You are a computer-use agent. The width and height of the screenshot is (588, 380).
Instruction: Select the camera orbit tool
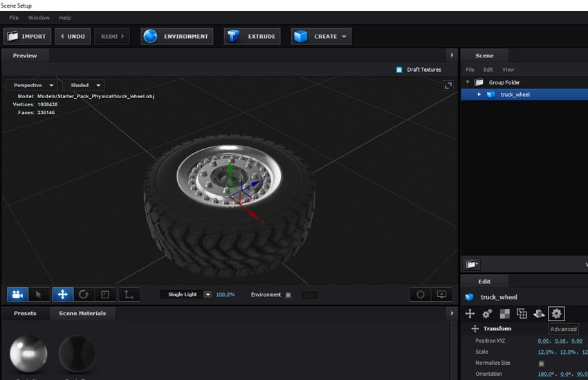[x=17, y=294]
